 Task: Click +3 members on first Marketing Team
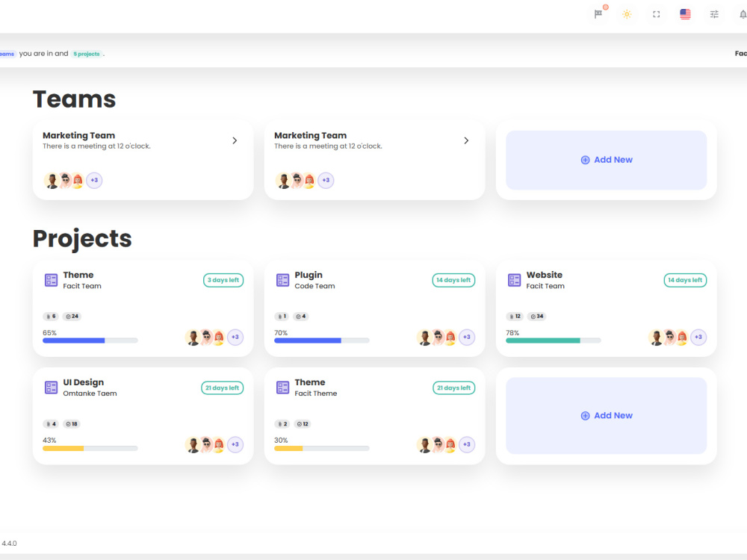coord(94,180)
